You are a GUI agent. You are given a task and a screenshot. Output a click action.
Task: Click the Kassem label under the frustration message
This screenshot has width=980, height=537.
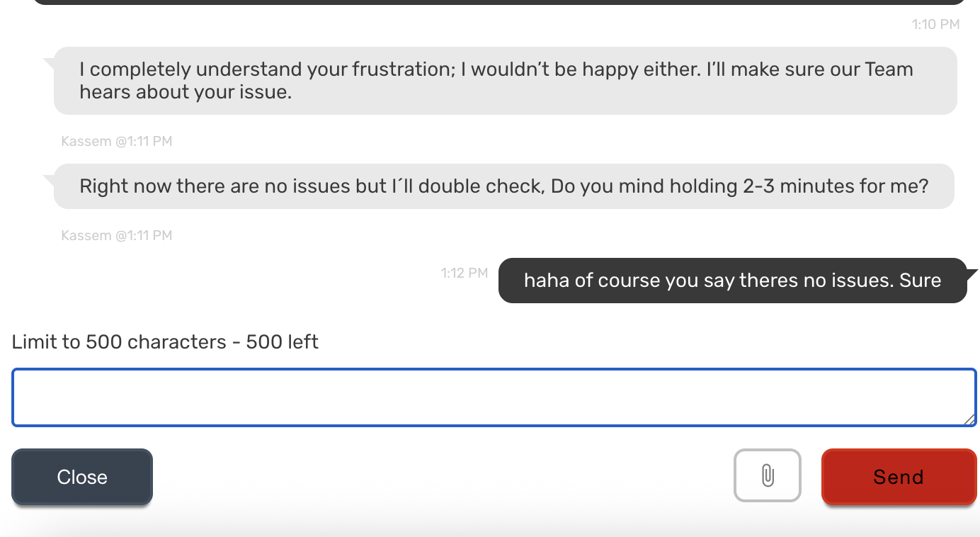point(117,142)
